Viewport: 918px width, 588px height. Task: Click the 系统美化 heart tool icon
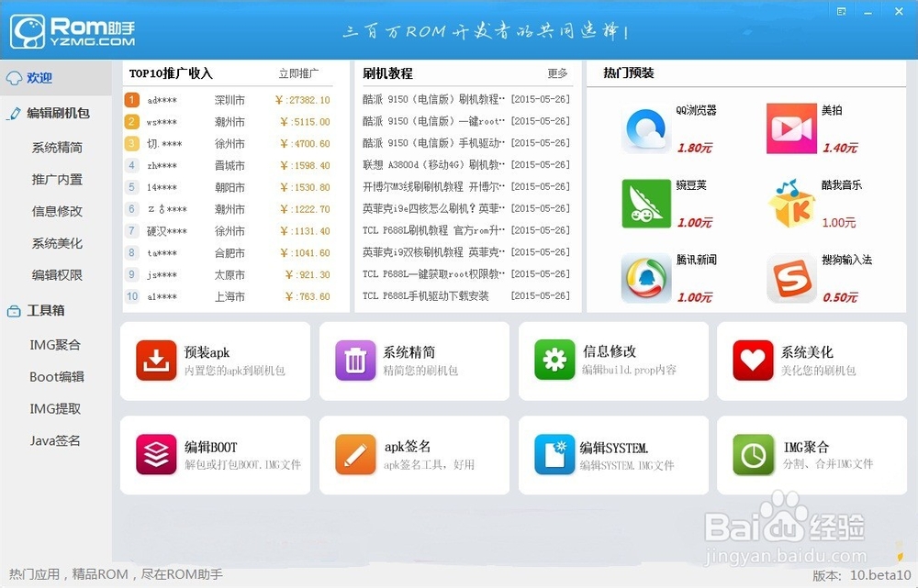pyautogui.click(x=752, y=360)
